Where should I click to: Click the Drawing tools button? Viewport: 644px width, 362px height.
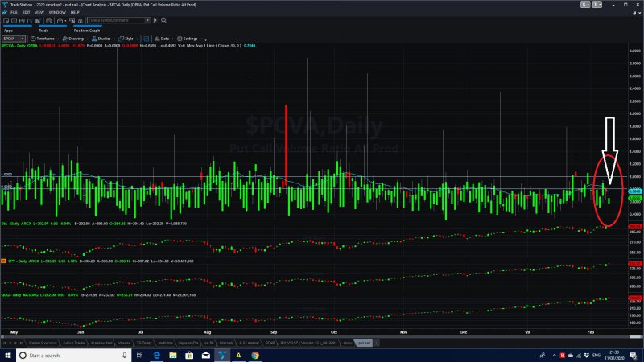73,39
